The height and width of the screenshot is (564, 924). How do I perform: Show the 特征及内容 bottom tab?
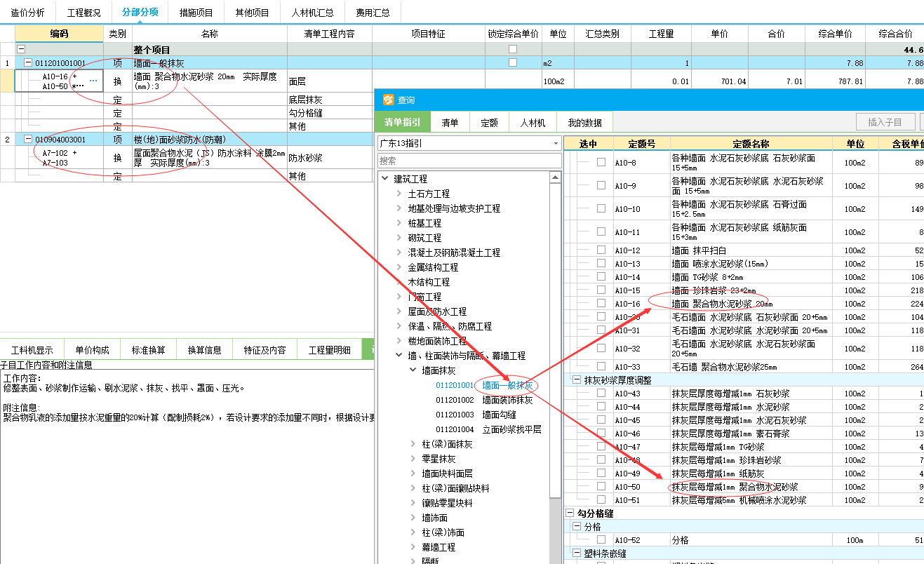(x=265, y=350)
